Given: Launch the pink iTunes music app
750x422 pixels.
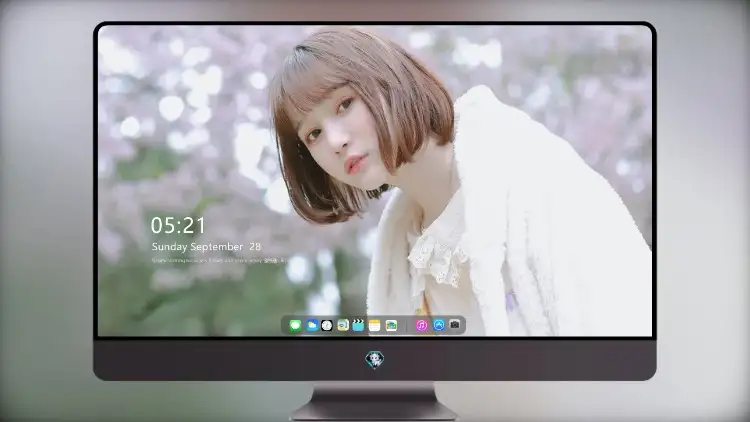Looking at the screenshot, I should (421, 325).
